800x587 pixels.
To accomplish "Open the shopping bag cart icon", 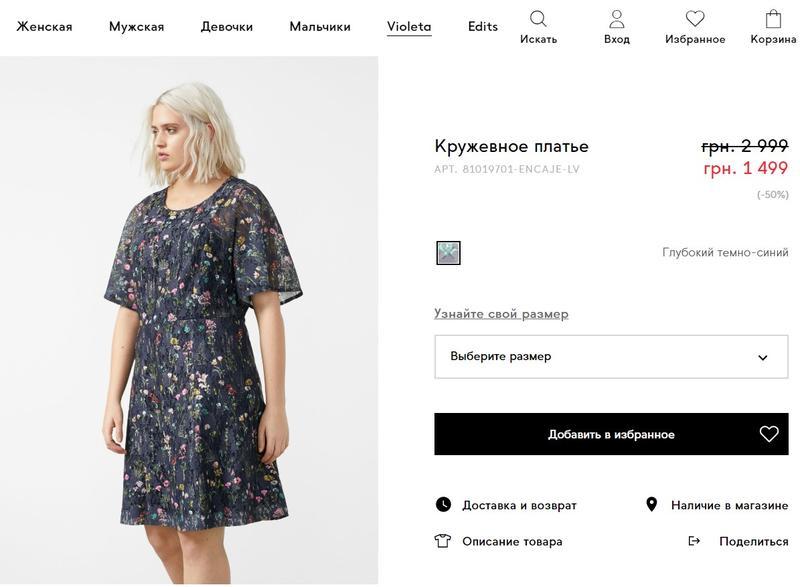I will click(x=773, y=19).
